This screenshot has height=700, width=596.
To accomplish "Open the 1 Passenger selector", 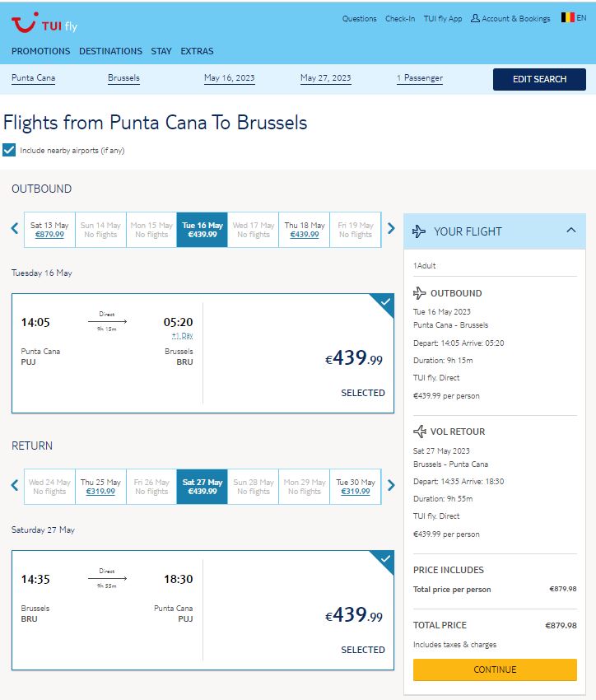I will (419, 78).
